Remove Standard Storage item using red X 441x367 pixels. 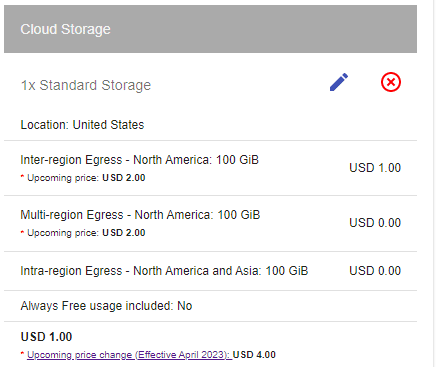coord(391,82)
